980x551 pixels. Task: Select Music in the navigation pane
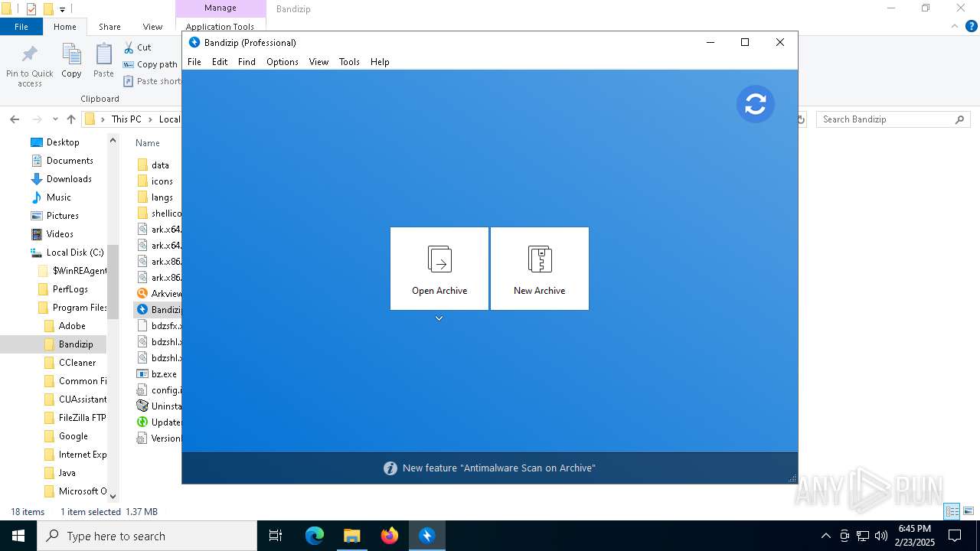(x=58, y=197)
